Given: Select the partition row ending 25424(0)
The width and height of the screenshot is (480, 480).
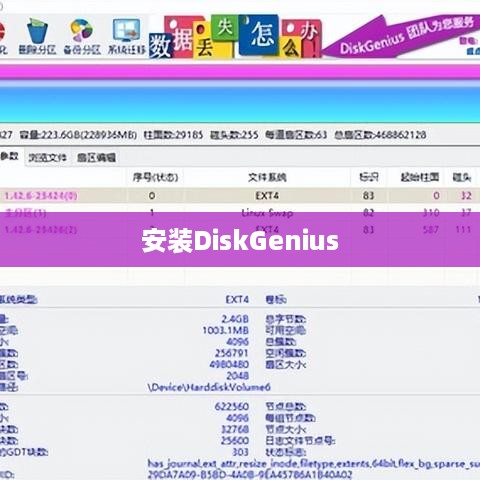Looking at the screenshot, I should pos(240,196).
